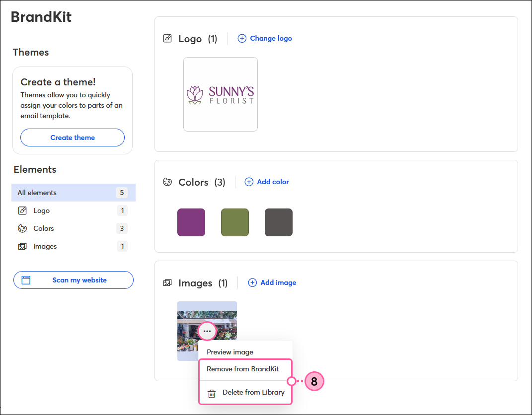Click the Create theme button
The image size is (532, 415).
[73, 138]
